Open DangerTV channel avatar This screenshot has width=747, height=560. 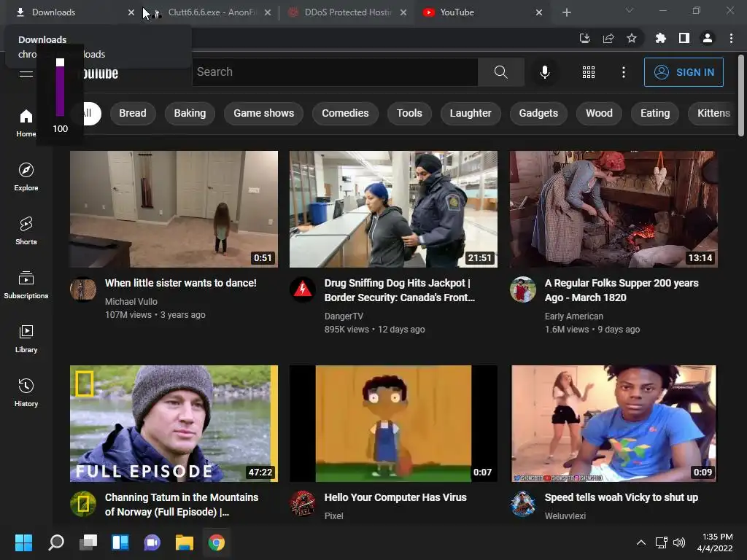[x=303, y=289]
